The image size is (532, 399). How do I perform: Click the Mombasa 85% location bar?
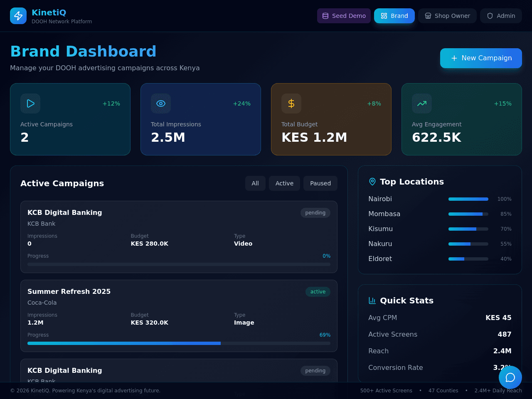(x=468, y=214)
